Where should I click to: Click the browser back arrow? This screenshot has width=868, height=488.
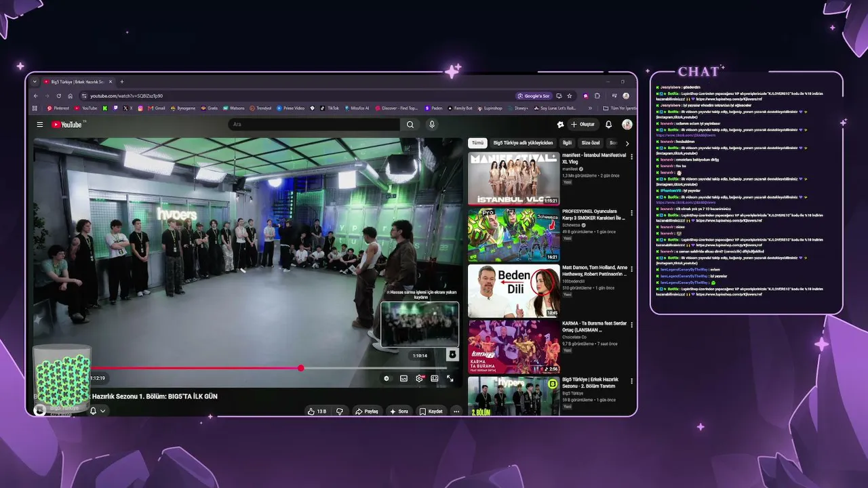click(35, 96)
